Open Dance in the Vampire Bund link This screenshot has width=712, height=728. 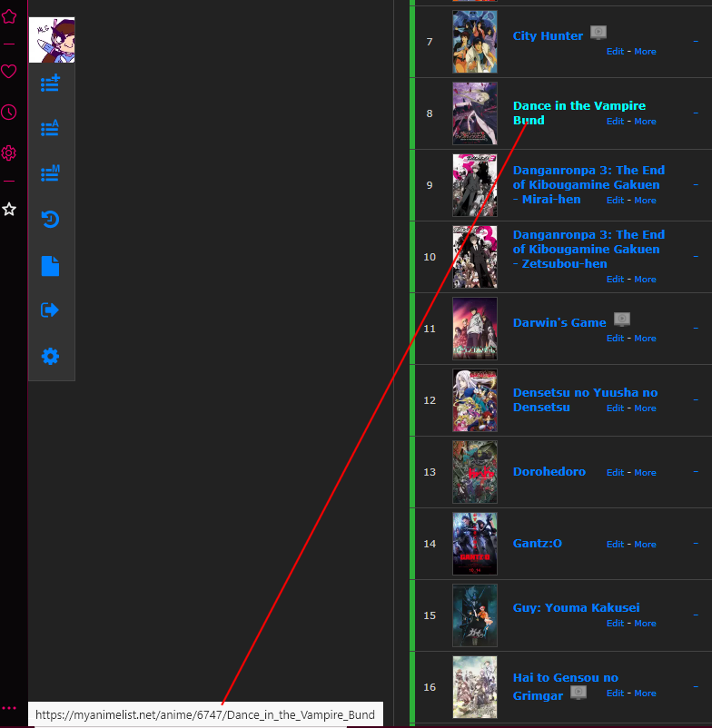pos(578,106)
